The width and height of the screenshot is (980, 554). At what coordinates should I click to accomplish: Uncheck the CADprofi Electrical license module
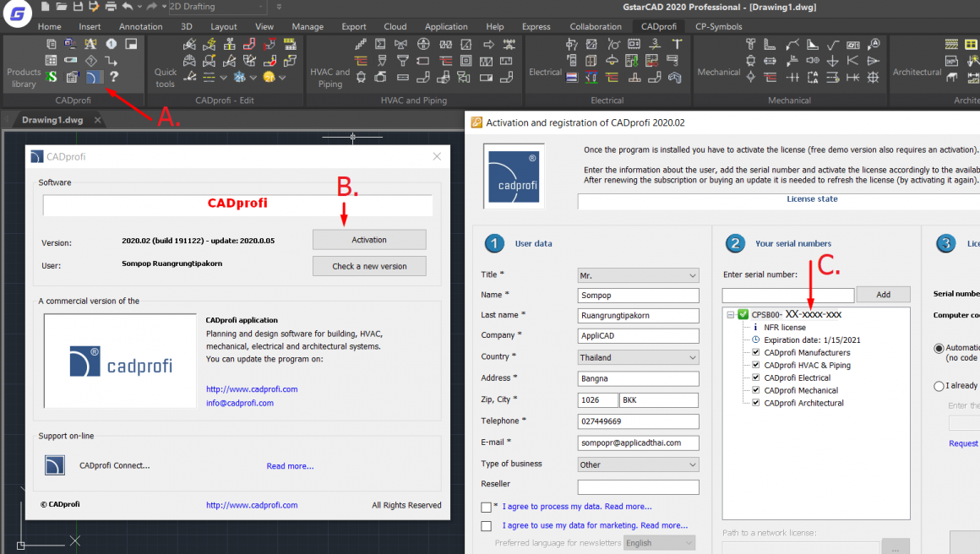click(756, 377)
